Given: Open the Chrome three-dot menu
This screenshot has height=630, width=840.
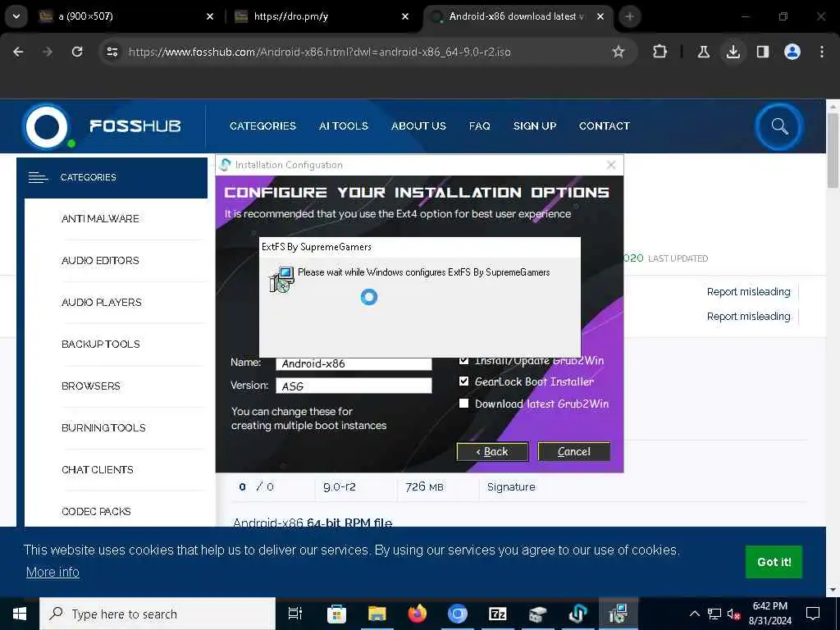Looking at the screenshot, I should 822,52.
